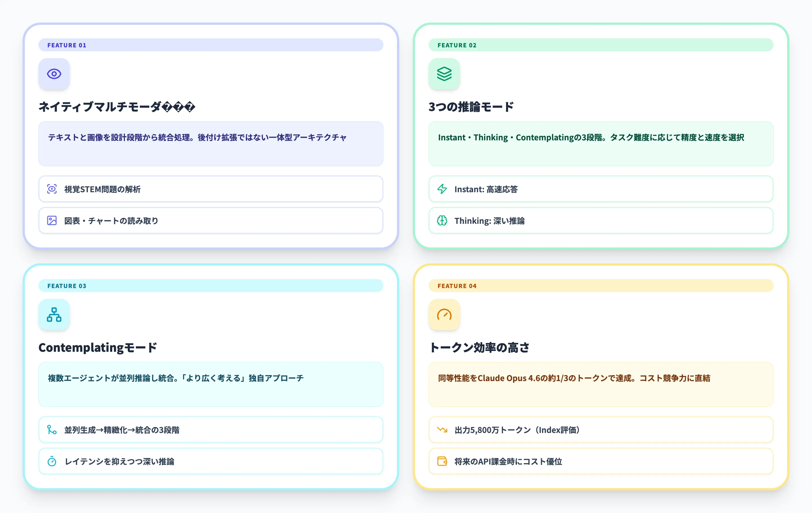Screen dimensions: 812x513
Task: Click the image icon beside 図表・チャートの読み取り
Action: (52, 220)
